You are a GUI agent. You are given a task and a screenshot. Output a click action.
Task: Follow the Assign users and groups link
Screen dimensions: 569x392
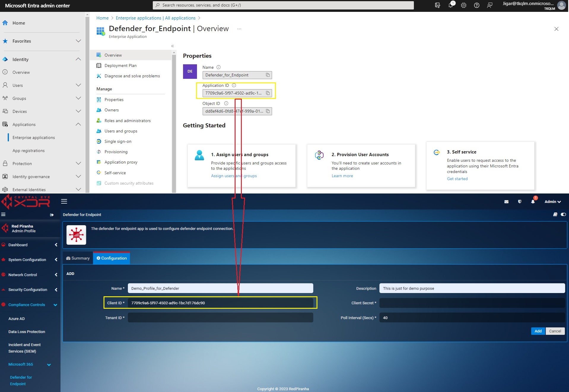point(234,176)
